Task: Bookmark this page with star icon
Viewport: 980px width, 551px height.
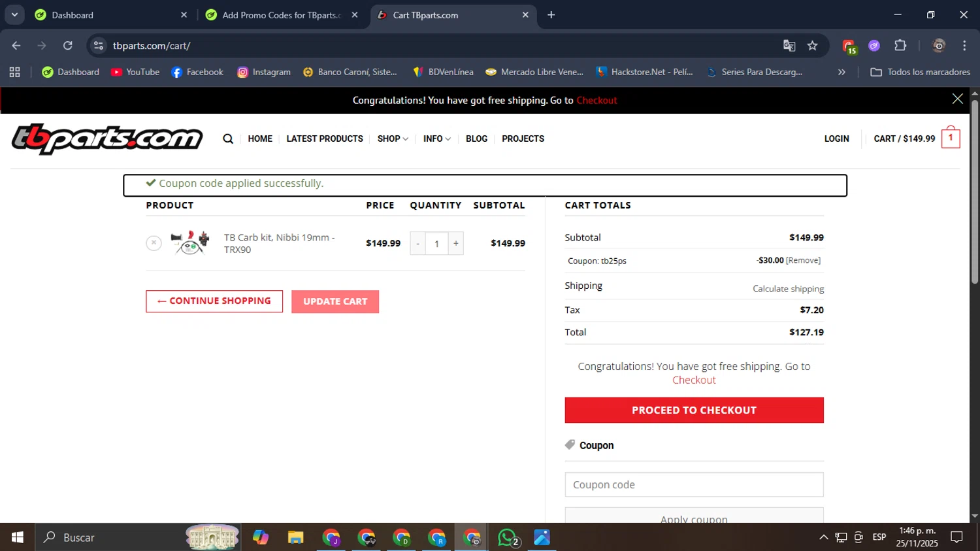Action: click(x=812, y=45)
